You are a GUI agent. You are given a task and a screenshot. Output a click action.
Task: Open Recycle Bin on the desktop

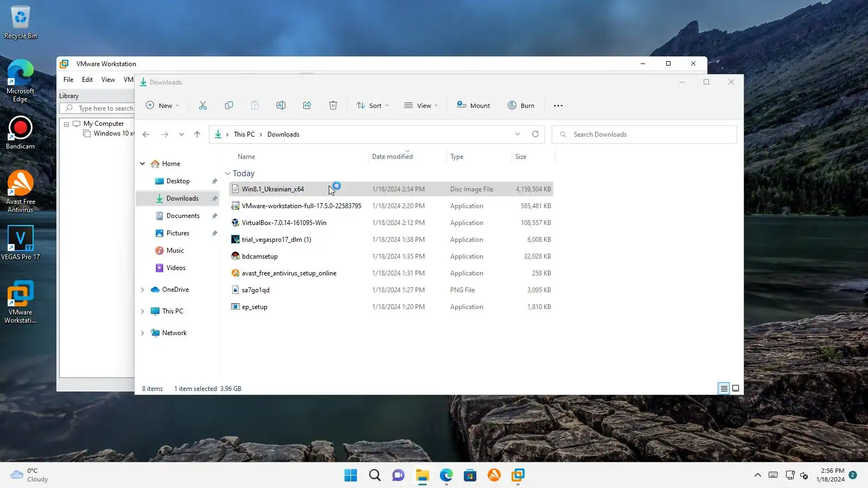(x=21, y=22)
